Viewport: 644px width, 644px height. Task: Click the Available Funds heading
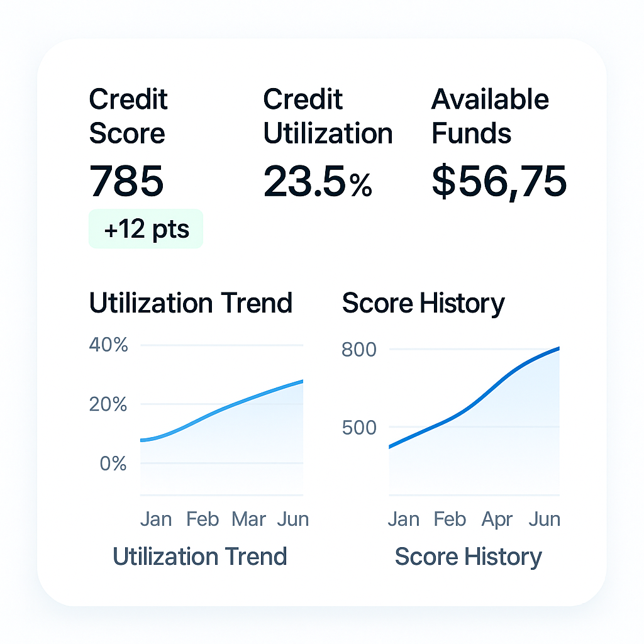click(x=490, y=116)
